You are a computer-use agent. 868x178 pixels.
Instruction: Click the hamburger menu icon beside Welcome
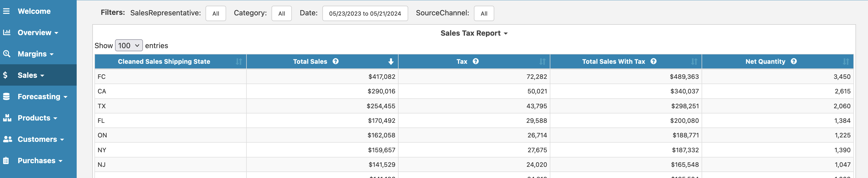pos(7,11)
